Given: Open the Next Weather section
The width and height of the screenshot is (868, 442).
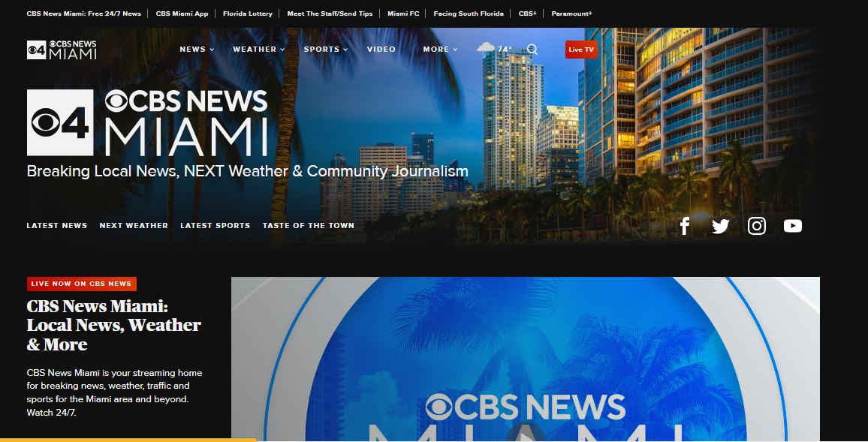Looking at the screenshot, I should [x=134, y=226].
